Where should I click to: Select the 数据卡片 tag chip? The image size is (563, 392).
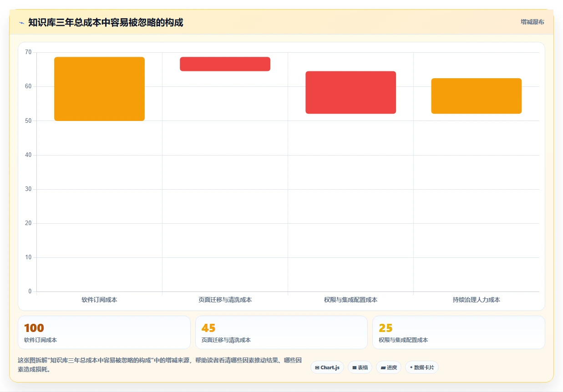[x=422, y=367]
